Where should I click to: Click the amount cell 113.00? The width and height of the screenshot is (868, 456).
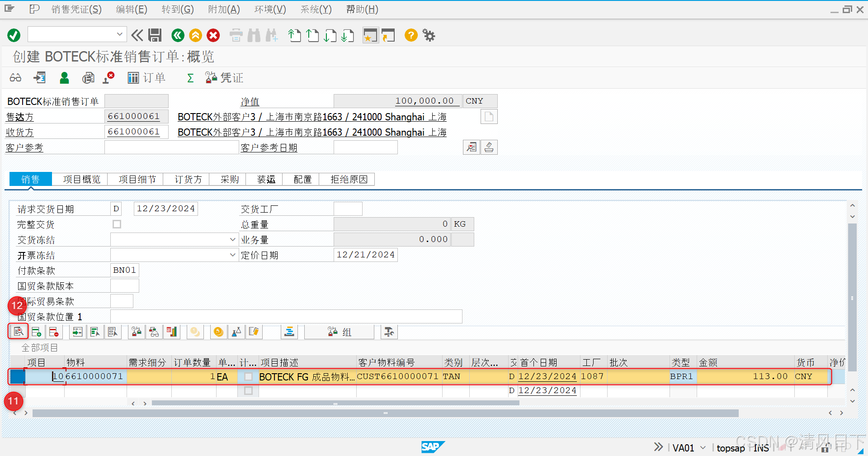click(x=745, y=376)
